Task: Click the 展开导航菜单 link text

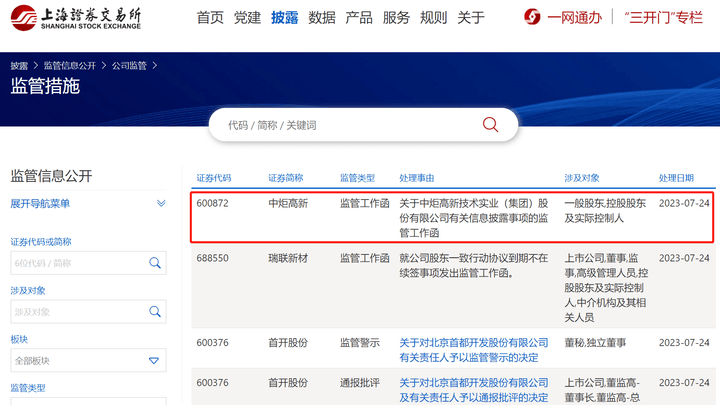Action: (x=40, y=203)
